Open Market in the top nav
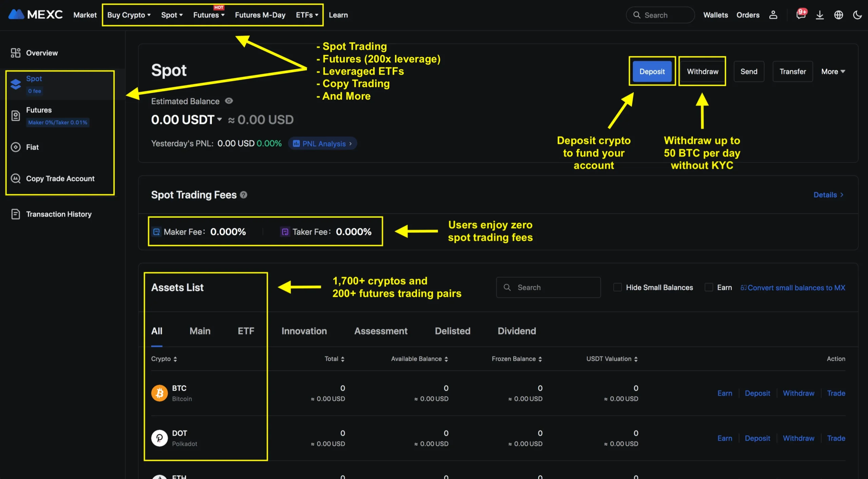Viewport: 868px width, 479px height. [85, 15]
